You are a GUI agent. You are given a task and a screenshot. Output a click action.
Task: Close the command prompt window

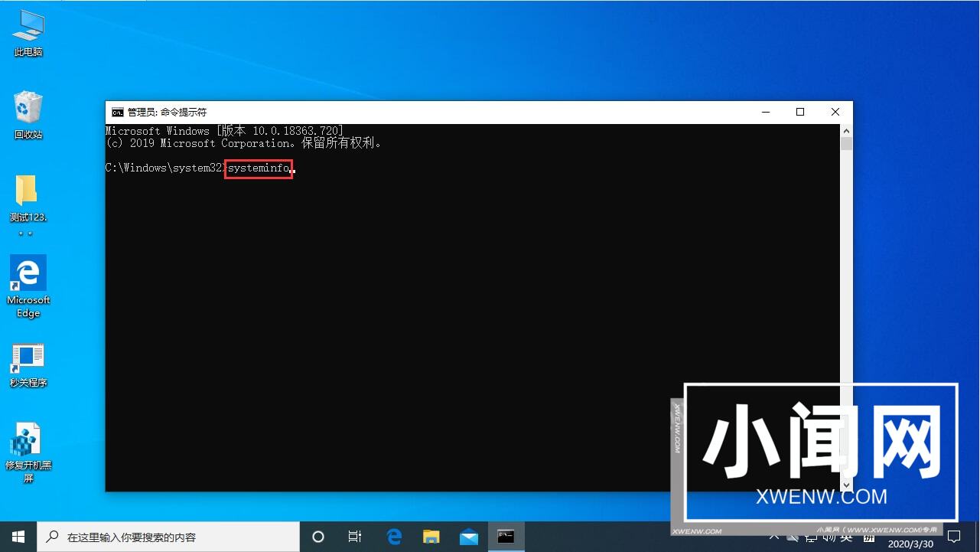[835, 112]
